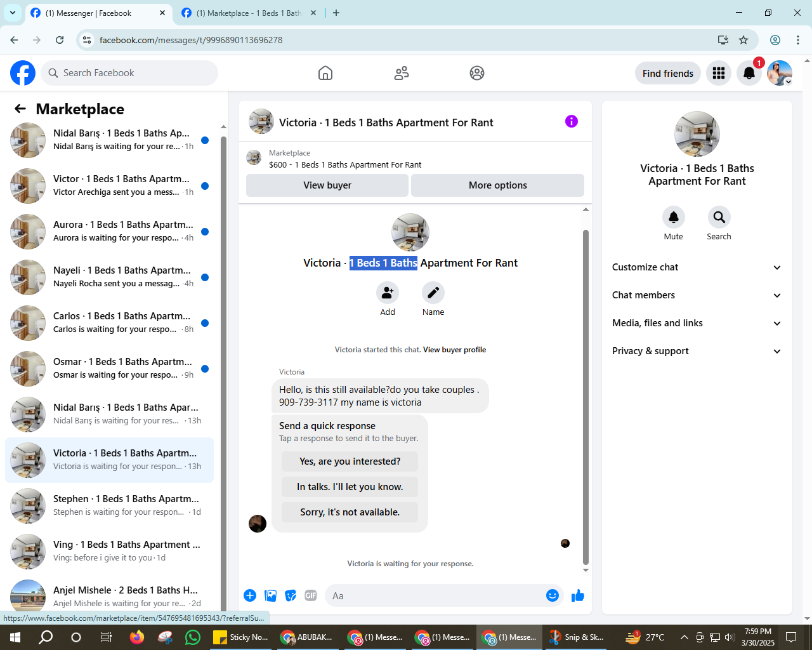Viewport: 812px width, 650px height.
Task: Open Victoria's avatar in the right panel
Action: click(697, 134)
